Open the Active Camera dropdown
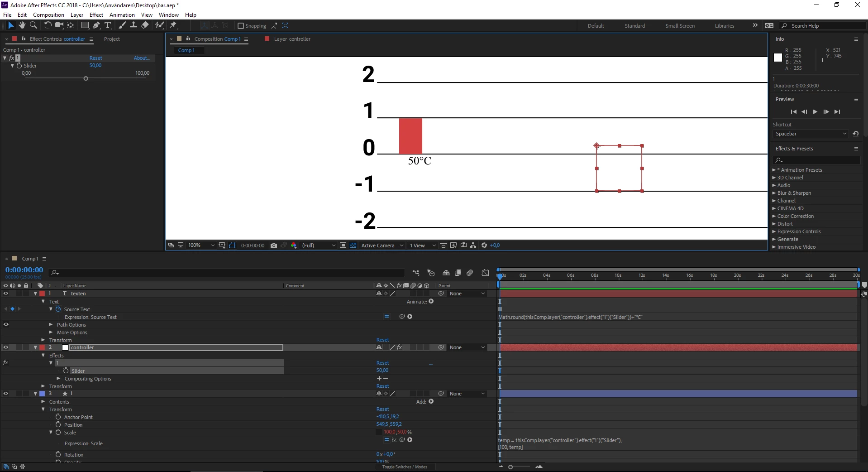 point(382,245)
